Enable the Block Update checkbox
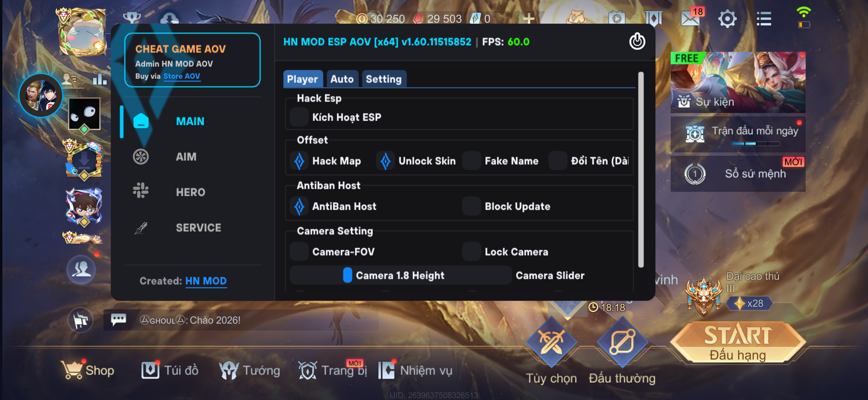Image resolution: width=868 pixels, height=400 pixels. [x=472, y=206]
